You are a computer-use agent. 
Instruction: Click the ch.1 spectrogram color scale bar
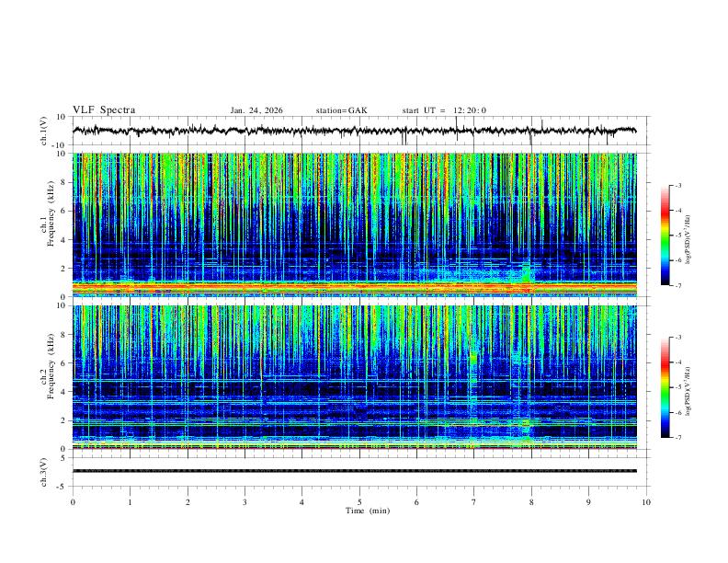(x=665, y=236)
